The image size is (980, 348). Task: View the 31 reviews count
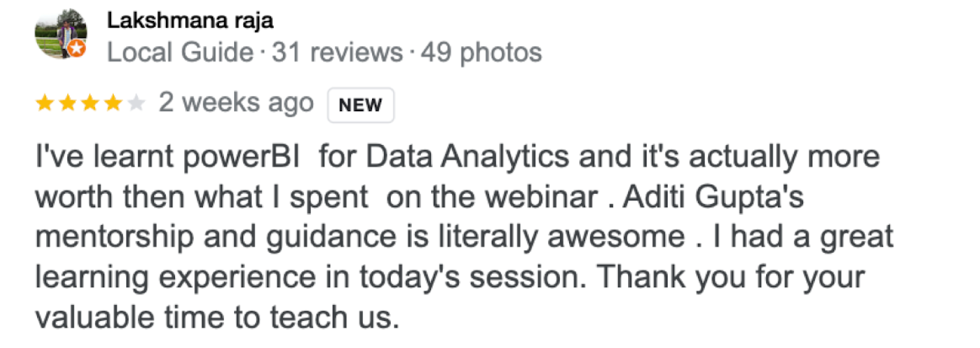[x=338, y=53]
